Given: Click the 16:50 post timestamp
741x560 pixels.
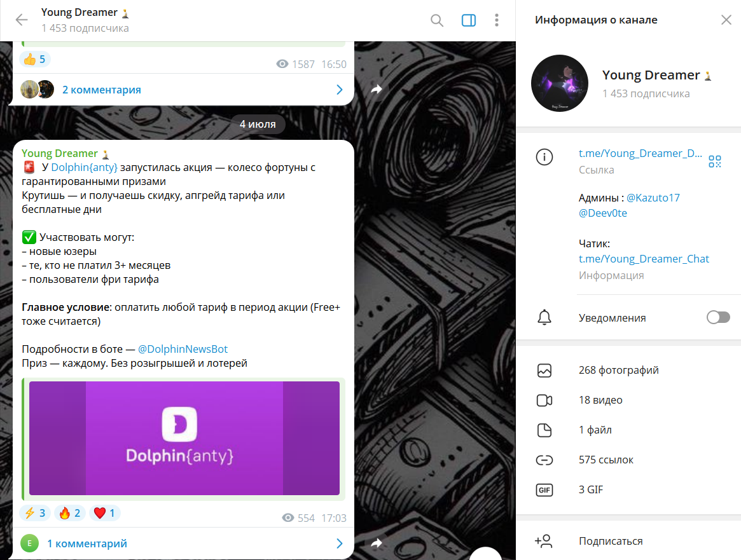Looking at the screenshot, I should tap(334, 64).
